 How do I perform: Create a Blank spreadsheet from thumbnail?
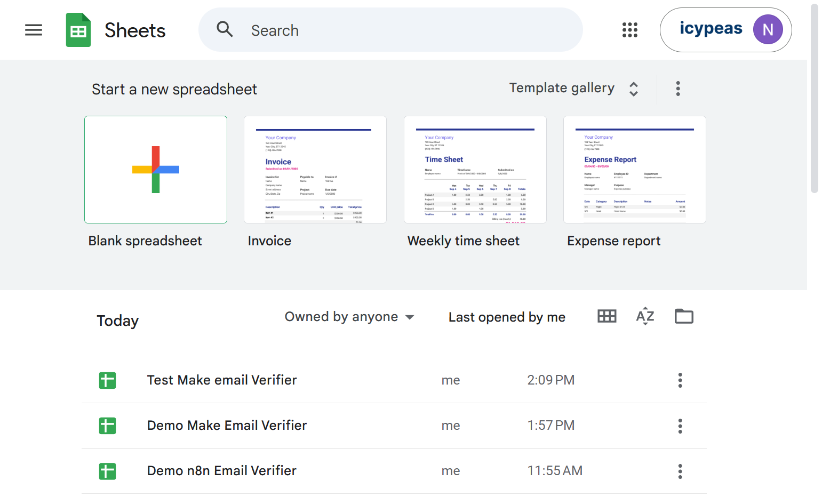pos(156,170)
